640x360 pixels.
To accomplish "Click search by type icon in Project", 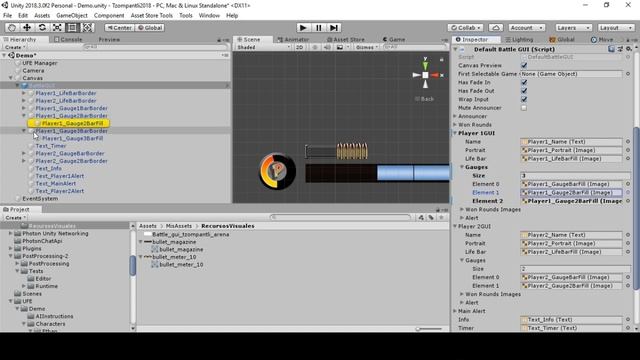I will coord(421,218).
